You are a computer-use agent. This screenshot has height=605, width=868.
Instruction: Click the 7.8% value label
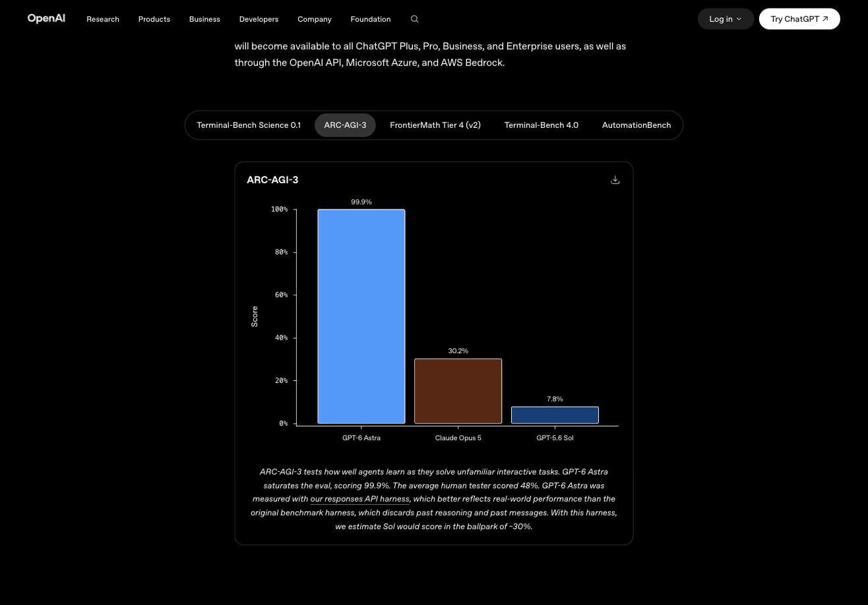[x=555, y=399]
